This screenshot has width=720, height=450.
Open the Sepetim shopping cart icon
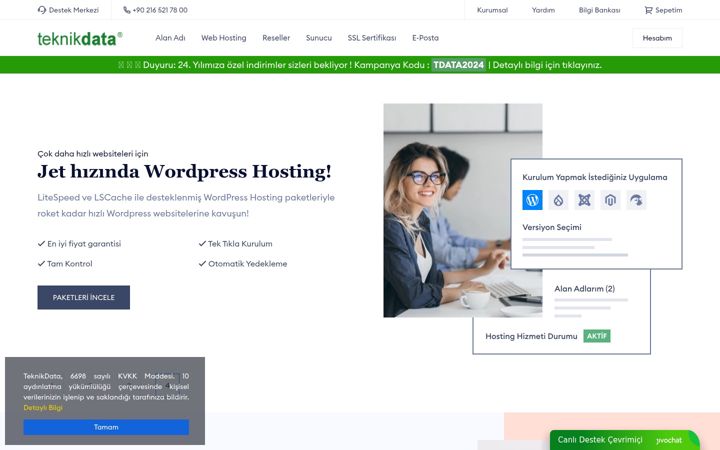click(x=648, y=10)
